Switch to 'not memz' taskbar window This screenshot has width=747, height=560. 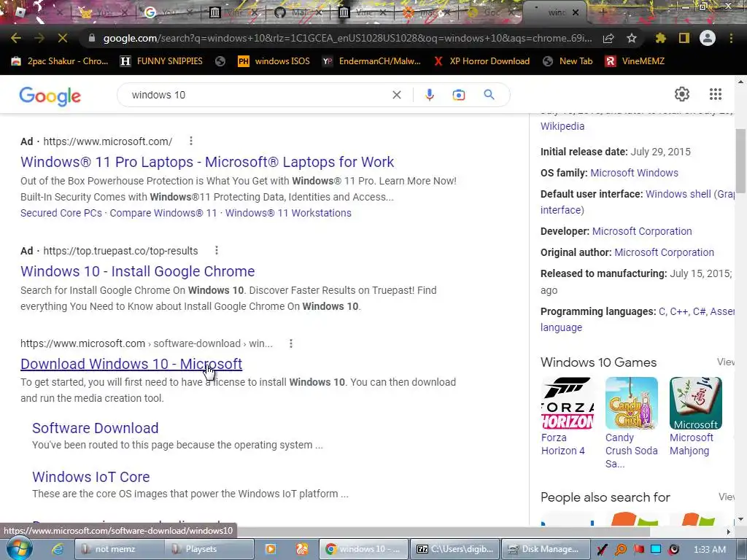pos(120,549)
